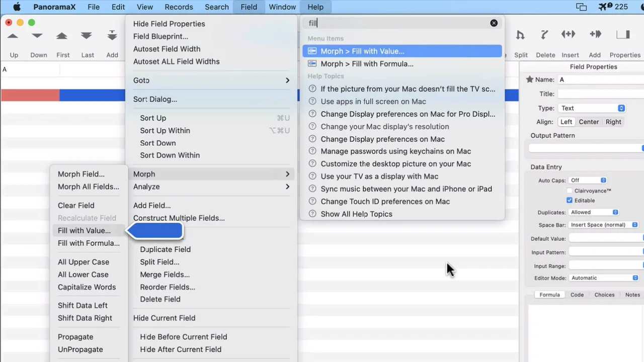This screenshot has height=362, width=644.
Task: Switch to the Choices tab
Action: tap(604, 295)
